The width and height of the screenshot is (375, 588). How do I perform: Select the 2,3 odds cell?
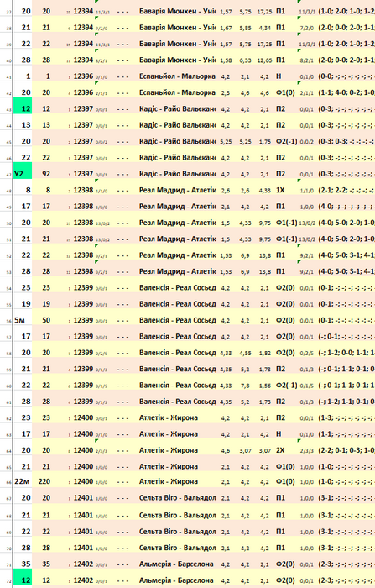[x=225, y=93]
